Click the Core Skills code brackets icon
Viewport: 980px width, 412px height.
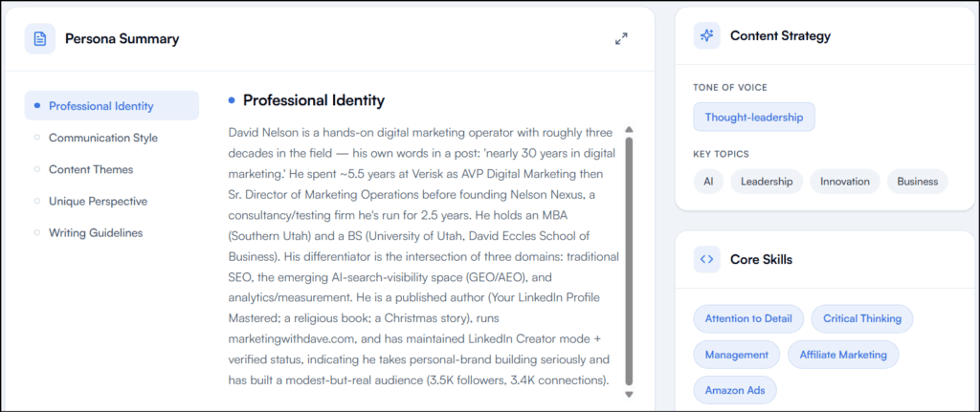pyautogui.click(x=707, y=259)
